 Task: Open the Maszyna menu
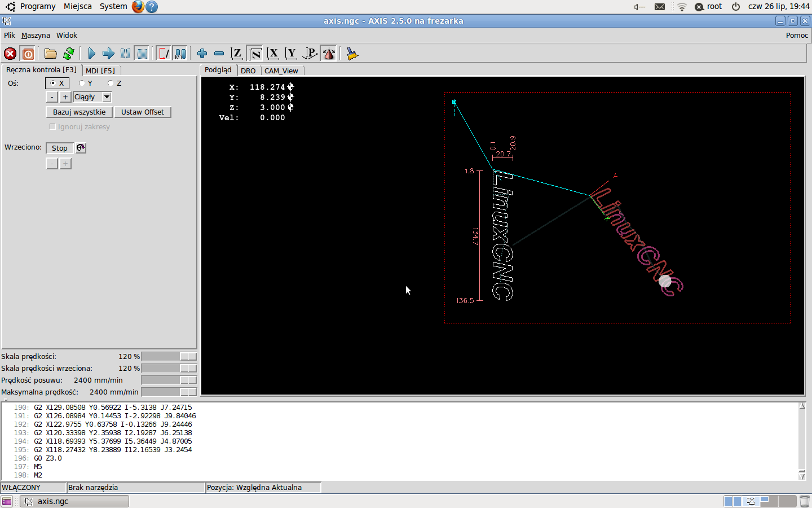[36, 35]
